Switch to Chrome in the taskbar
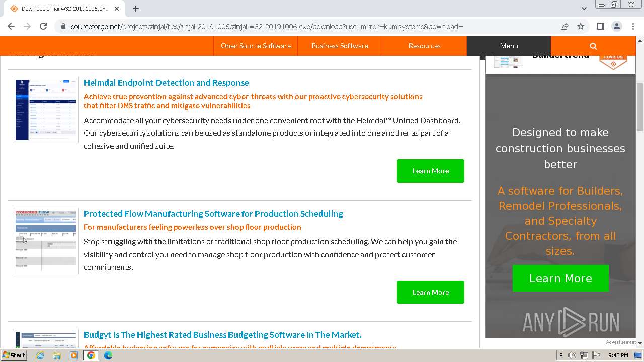 pos(91,355)
